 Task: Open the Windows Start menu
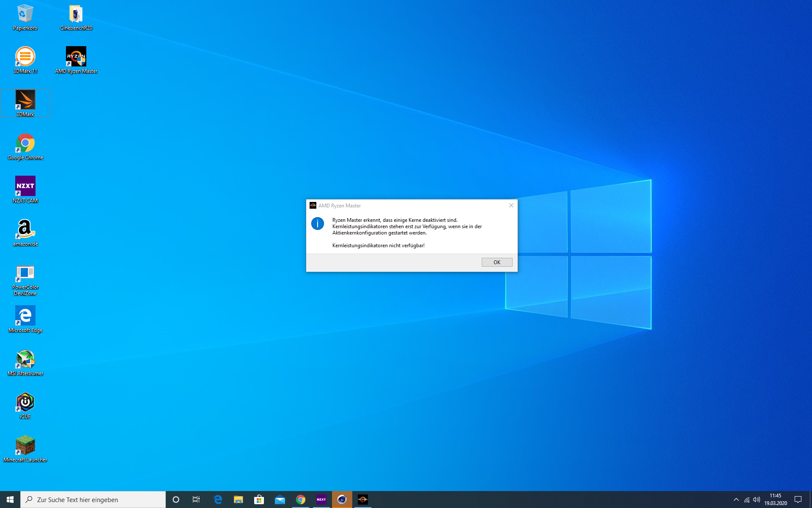pos(10,500)
